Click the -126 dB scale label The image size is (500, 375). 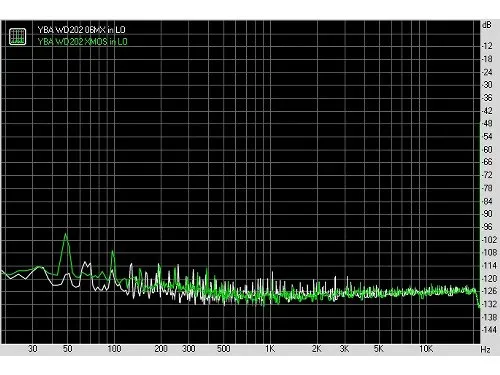[489, 291]
